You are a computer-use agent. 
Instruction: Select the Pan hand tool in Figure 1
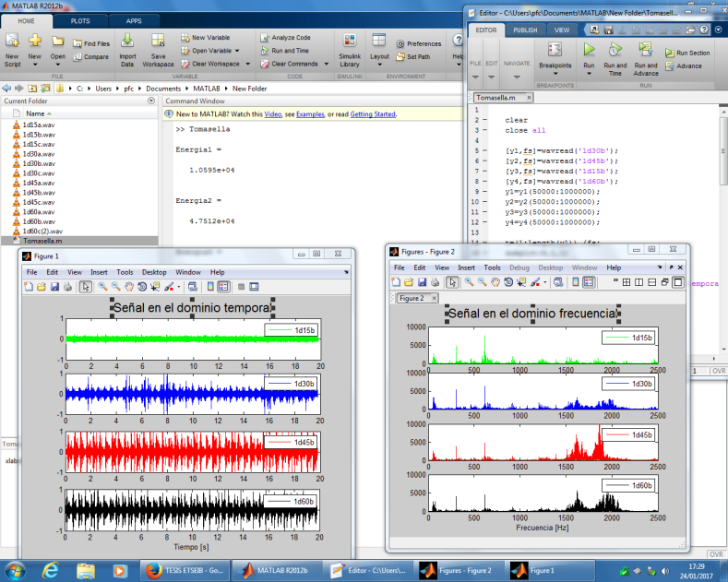[x=129, y=287]
